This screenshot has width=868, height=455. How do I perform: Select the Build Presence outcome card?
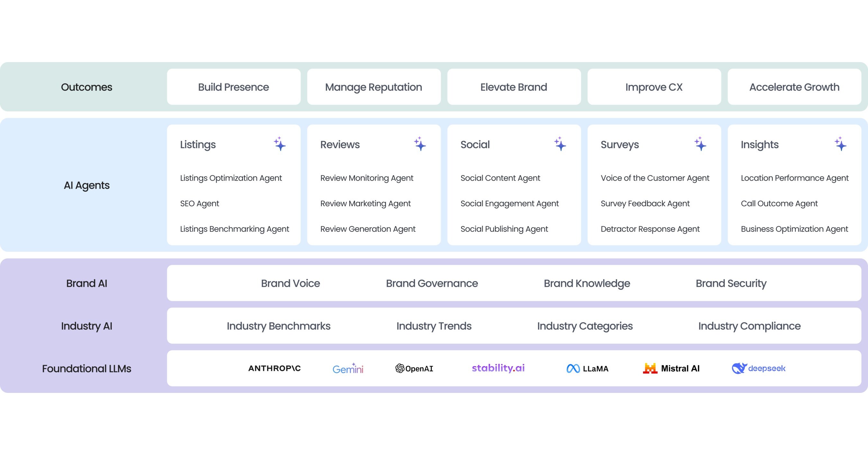point(233,87)
